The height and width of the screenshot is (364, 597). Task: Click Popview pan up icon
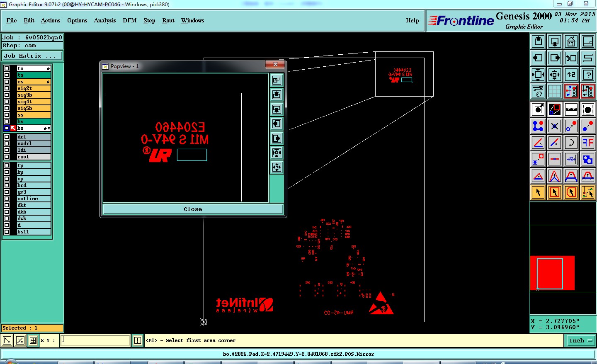click(x=277, y=95)
